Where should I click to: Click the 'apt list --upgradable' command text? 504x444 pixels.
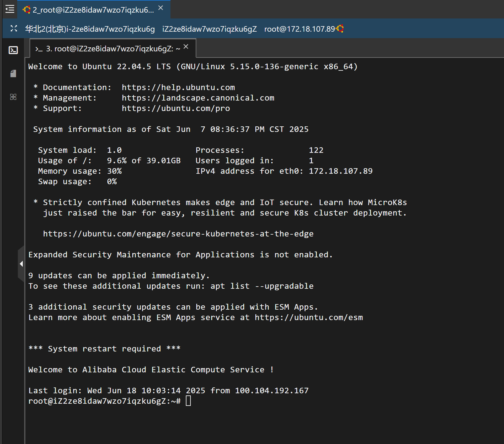pos(262,286)
